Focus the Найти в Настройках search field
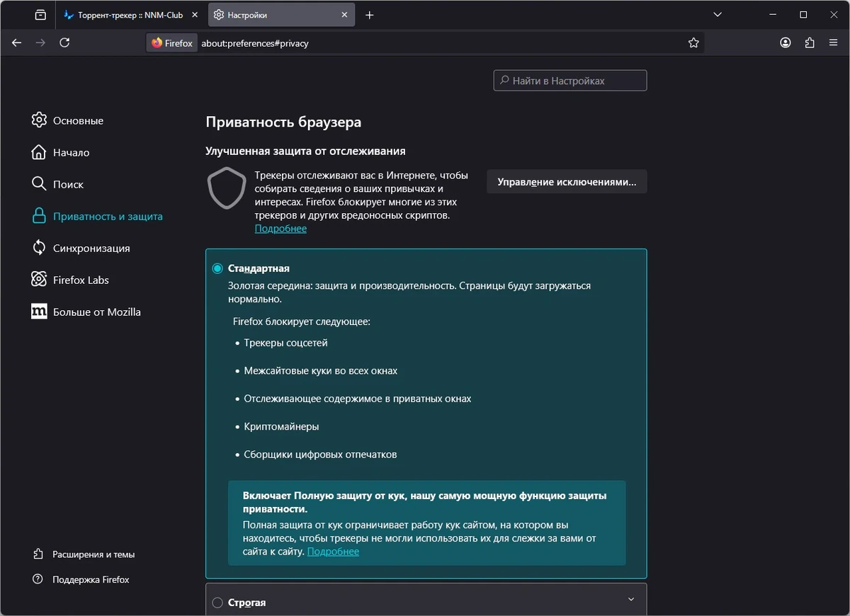 570,81
